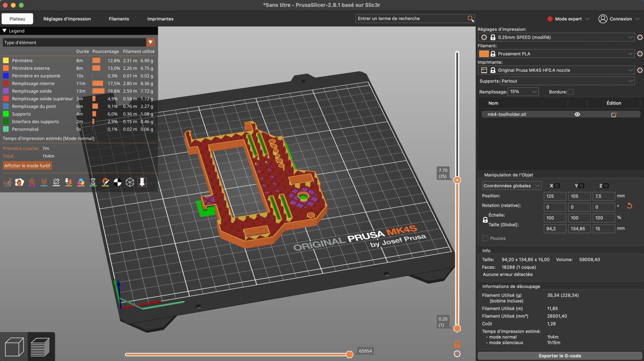This screenshot has width=644, height=361.
Task: Click vertical layer slider lower hexagon thumb
Action: pos(457,328)
